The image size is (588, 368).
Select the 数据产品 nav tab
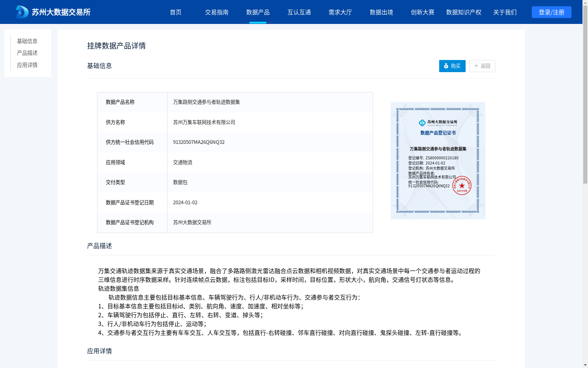point(258,12)
